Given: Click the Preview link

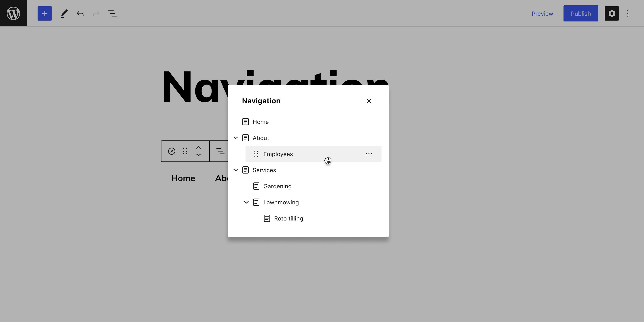Looking at the screenshot, I should click(542, 13).
